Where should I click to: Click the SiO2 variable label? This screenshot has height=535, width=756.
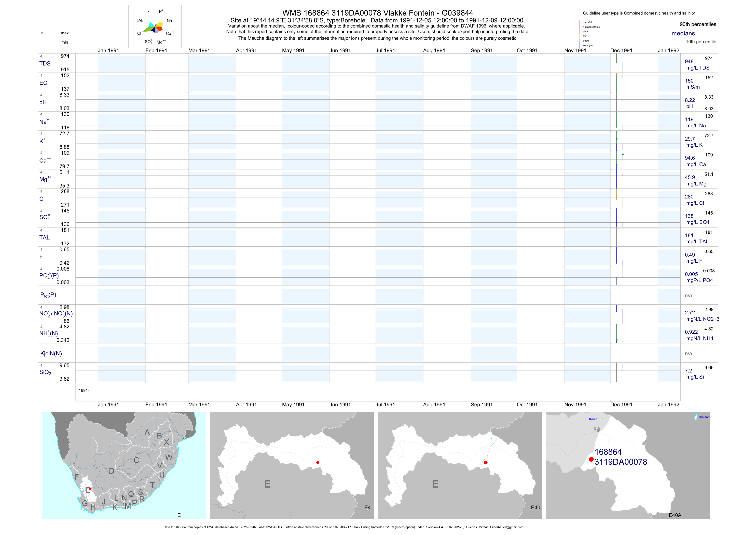coord(45,372)
